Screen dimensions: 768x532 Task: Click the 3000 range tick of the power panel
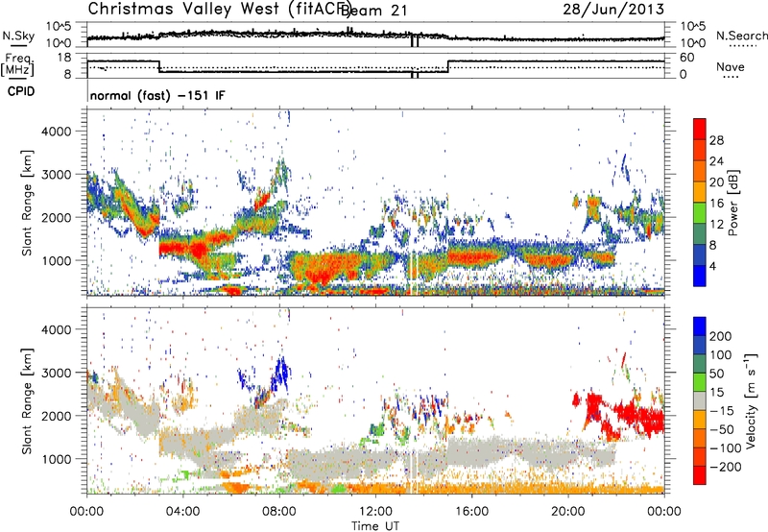pyautogui.click(x=56, y=175)
